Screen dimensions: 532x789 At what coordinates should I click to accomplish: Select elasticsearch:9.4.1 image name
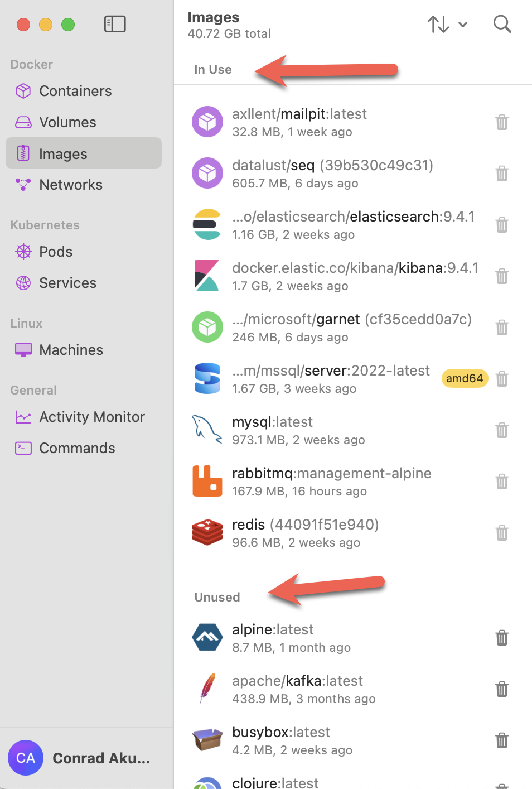click(x=354, y=217)
